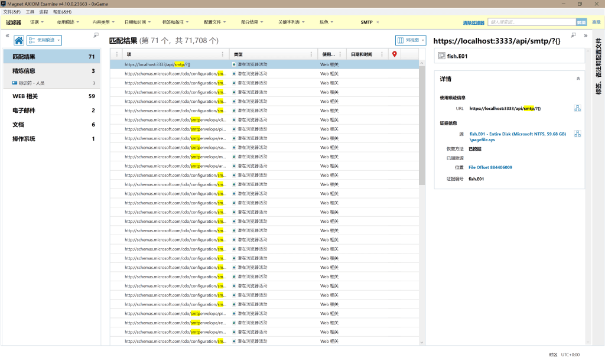Click the pin icon in details panel
605x364 pixels.
pyautogui.click(x=573, y=35)
